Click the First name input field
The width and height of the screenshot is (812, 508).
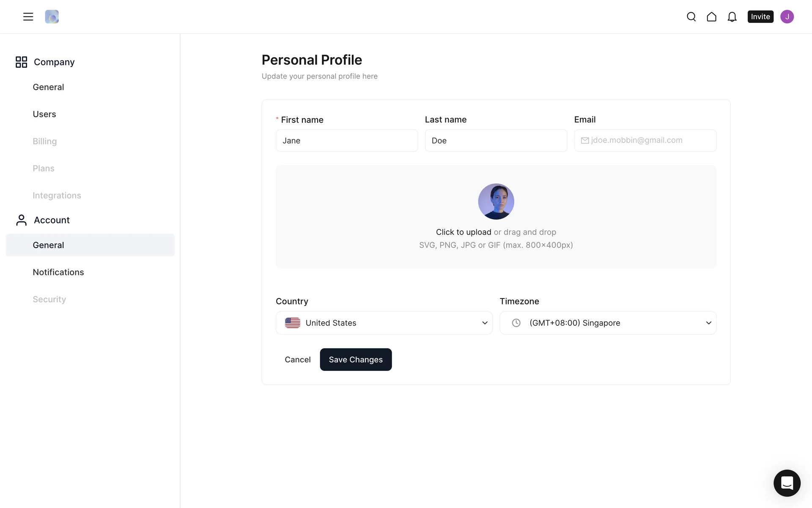pyautogui.click(x=347, y=141)
